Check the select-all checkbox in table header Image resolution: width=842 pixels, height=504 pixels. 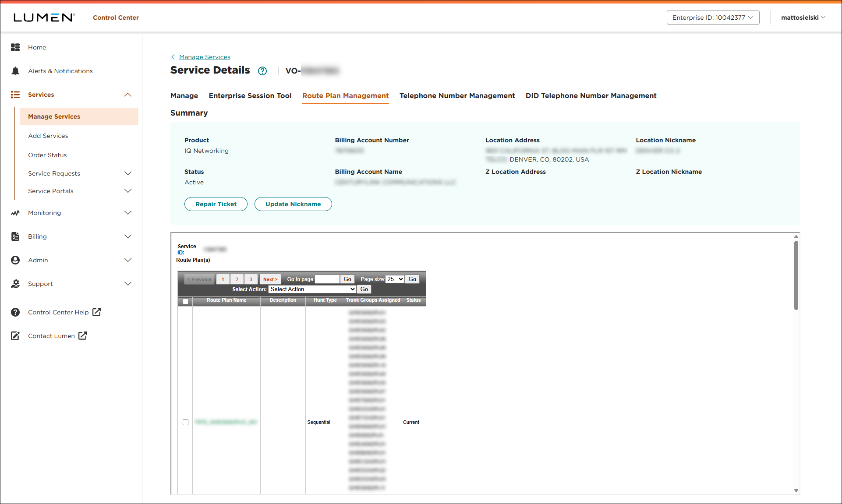pos(185,301)
